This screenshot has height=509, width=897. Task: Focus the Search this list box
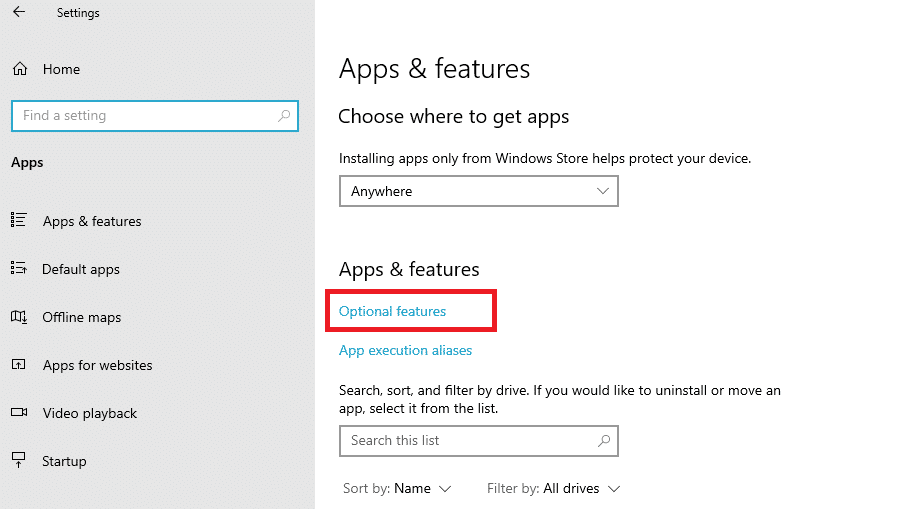coord(479,441)
